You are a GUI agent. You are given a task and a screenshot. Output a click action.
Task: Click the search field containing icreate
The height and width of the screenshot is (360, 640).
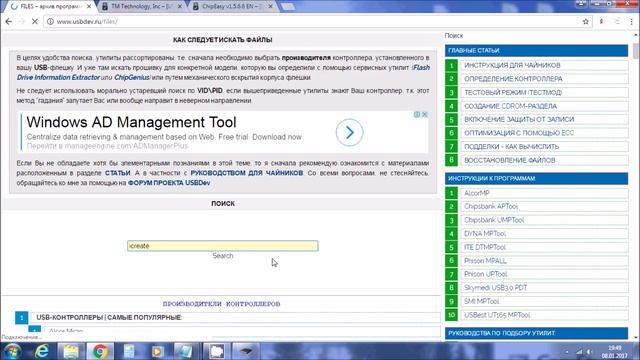[x=222, y=246]
